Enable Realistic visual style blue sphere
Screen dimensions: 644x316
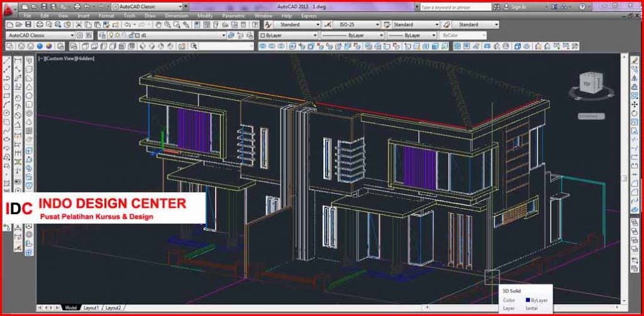point(40,46)
